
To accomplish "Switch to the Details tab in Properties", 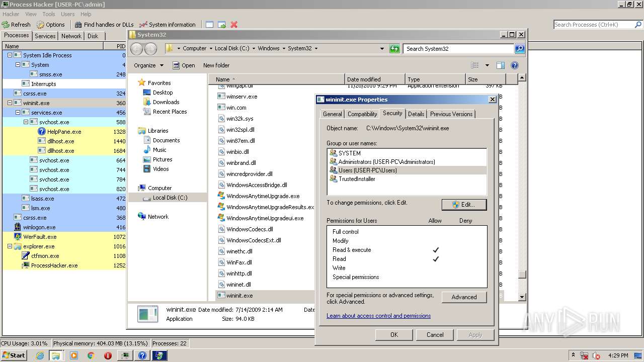I will [x=416, y=114].
